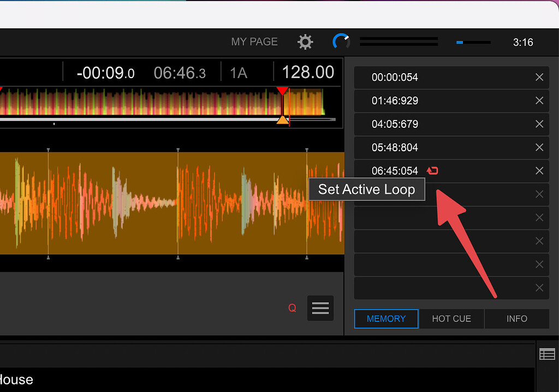The width and height of the screenshot is (559, 392).
Task: Switch to the INFO tab
Action: [516, 318]
